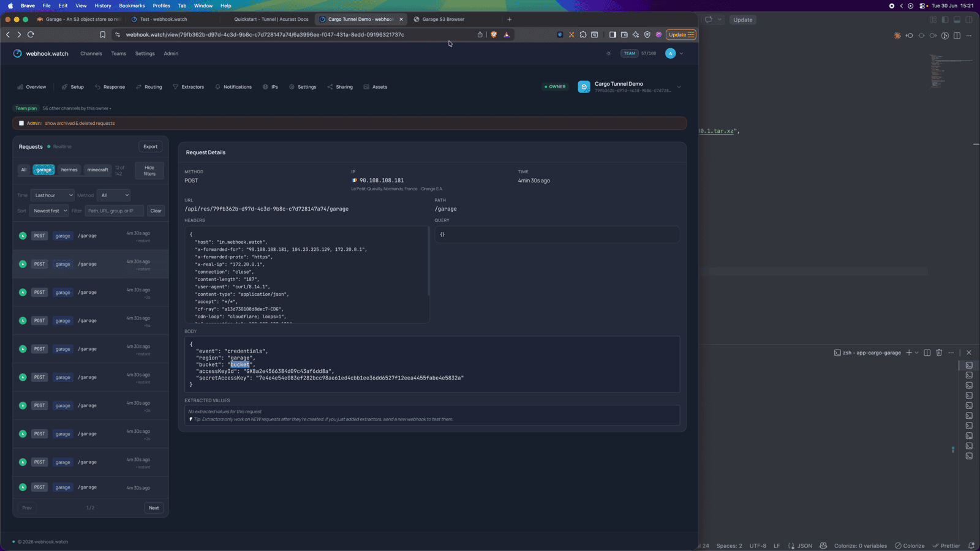Open the extensions puzzle icon
The image size is (980, 551).
coord(583,35)
